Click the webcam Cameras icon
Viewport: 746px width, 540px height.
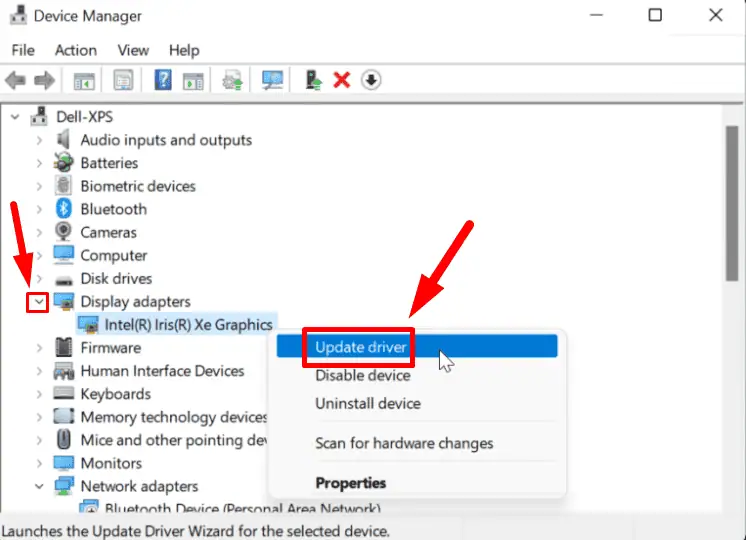click(63, 232)
